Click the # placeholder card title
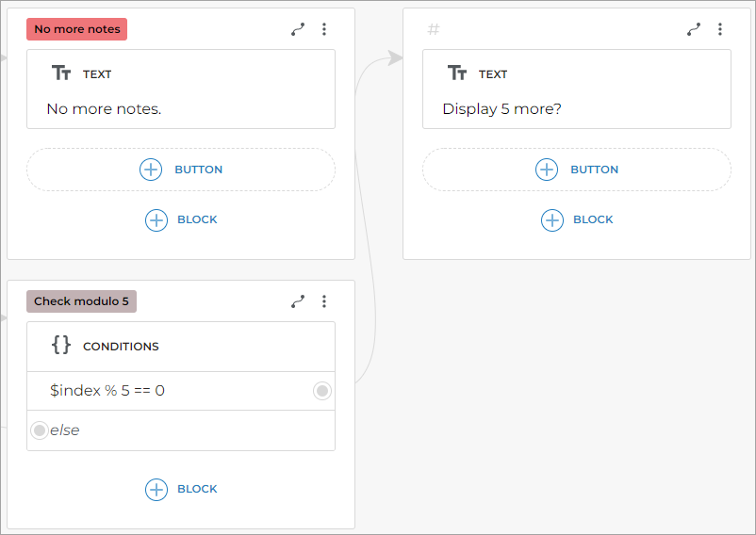 click(434, 29)
